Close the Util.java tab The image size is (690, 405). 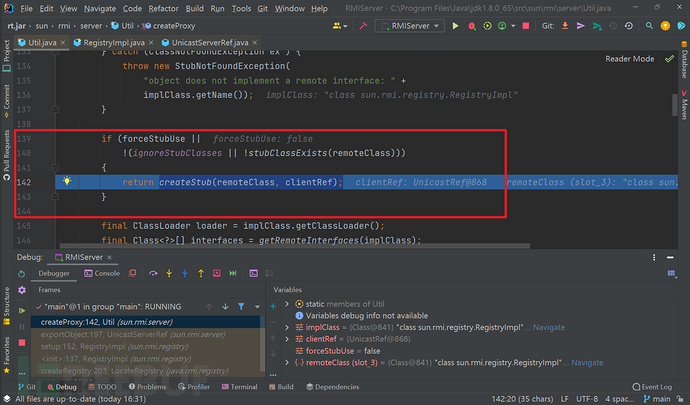[63, 42]
